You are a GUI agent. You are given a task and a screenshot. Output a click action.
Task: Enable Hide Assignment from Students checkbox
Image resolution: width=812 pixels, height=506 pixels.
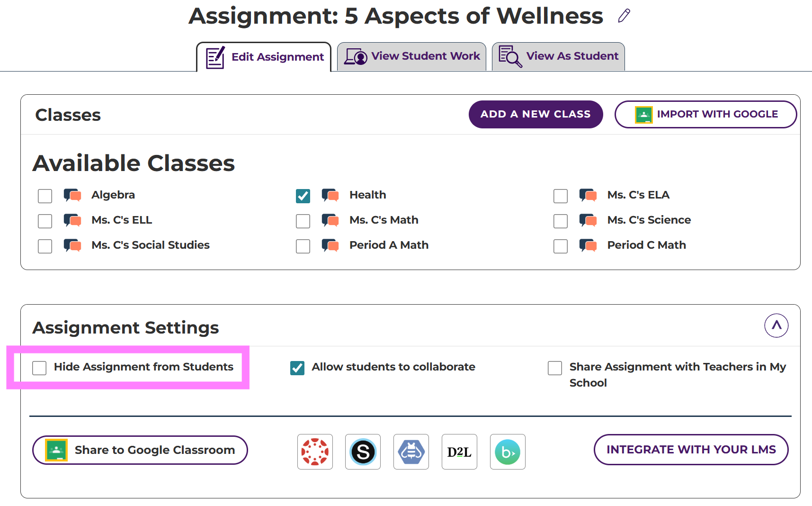pyautogui.click(x=39, y=368)
